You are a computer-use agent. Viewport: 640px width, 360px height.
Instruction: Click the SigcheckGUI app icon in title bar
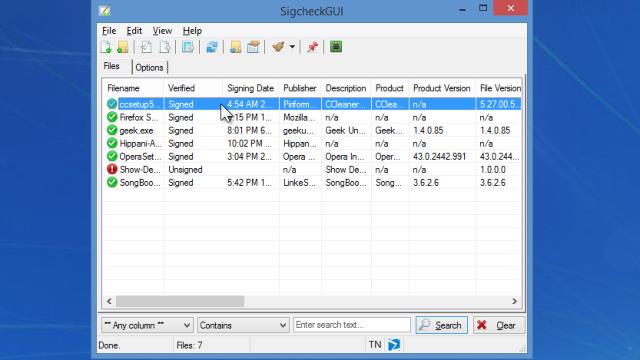coord(105,11)
